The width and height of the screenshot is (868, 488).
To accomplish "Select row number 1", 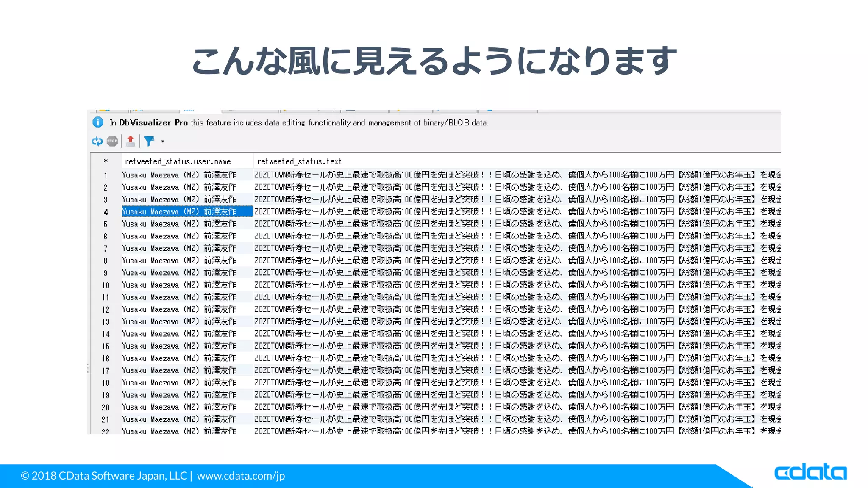I will [106, 175].
